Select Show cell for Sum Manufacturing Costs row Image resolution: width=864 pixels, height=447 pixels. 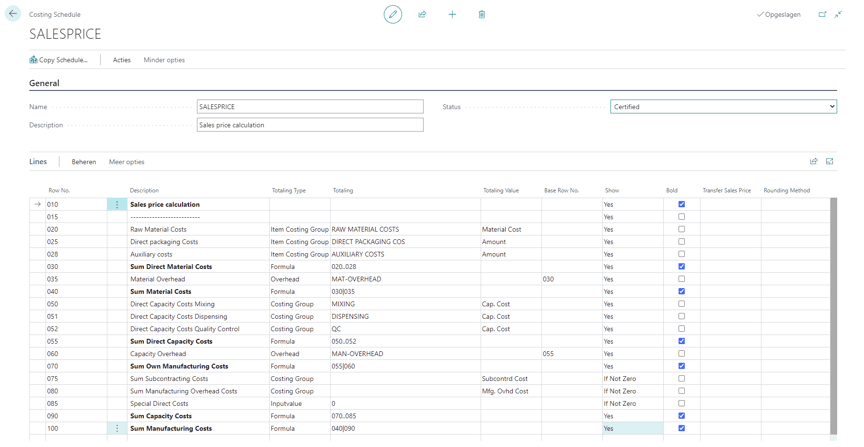click(x=633, y=428)
